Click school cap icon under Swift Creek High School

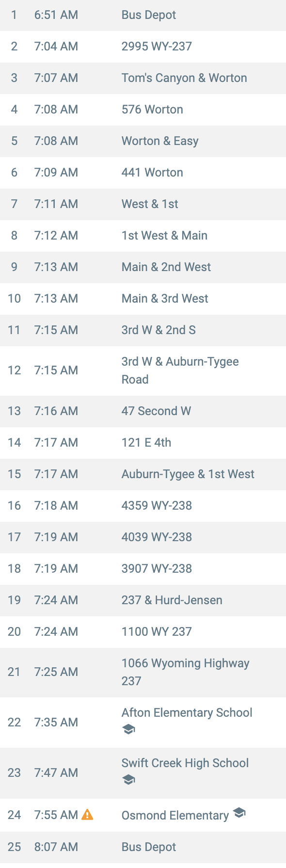128,780
